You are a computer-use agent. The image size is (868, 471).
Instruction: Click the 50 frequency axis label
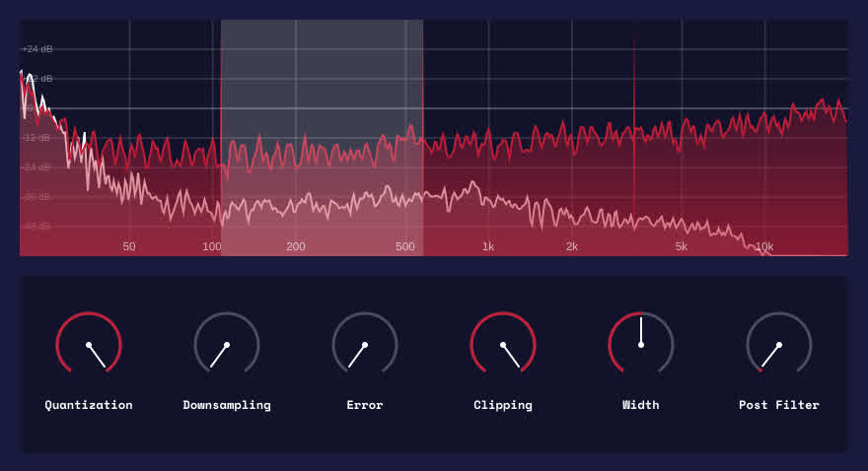[x=129, y=246]
